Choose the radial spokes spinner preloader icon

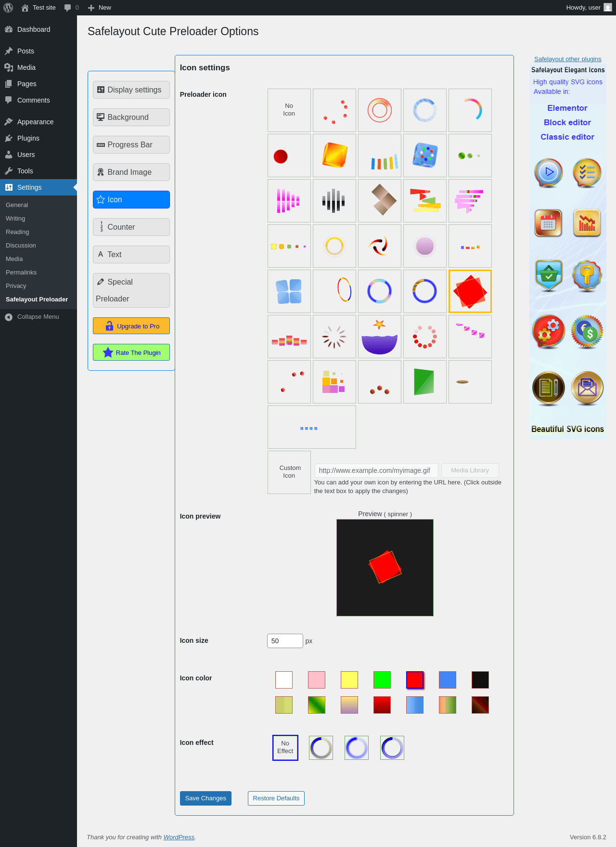pyautogui.click(x=334, y=337)
